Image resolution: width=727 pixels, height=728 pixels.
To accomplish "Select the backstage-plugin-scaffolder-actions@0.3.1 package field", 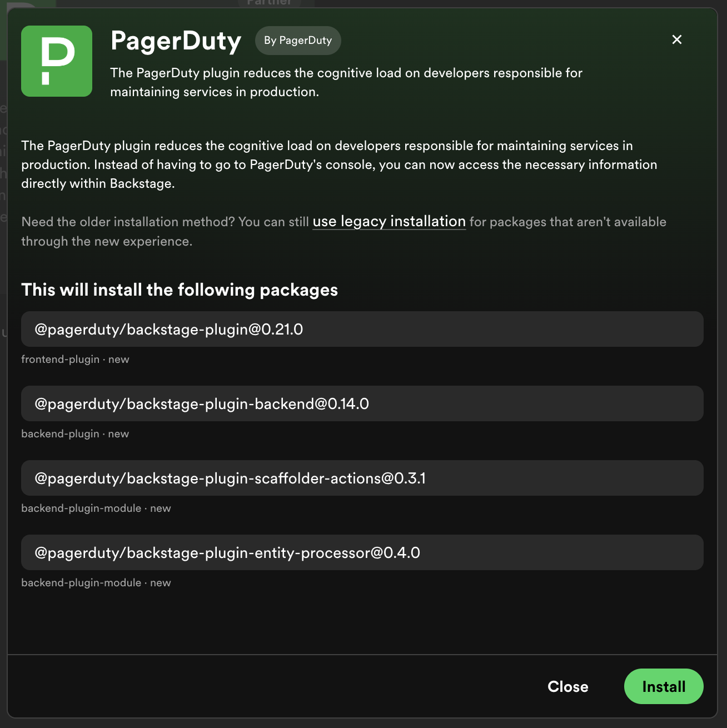I will tap(362, 478).
